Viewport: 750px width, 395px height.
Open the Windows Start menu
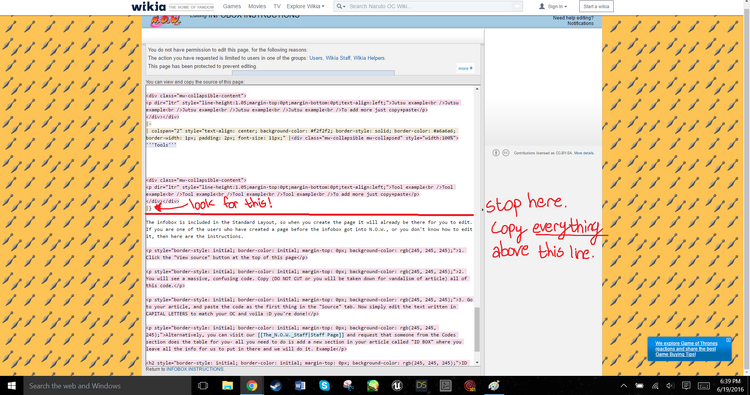11,385
